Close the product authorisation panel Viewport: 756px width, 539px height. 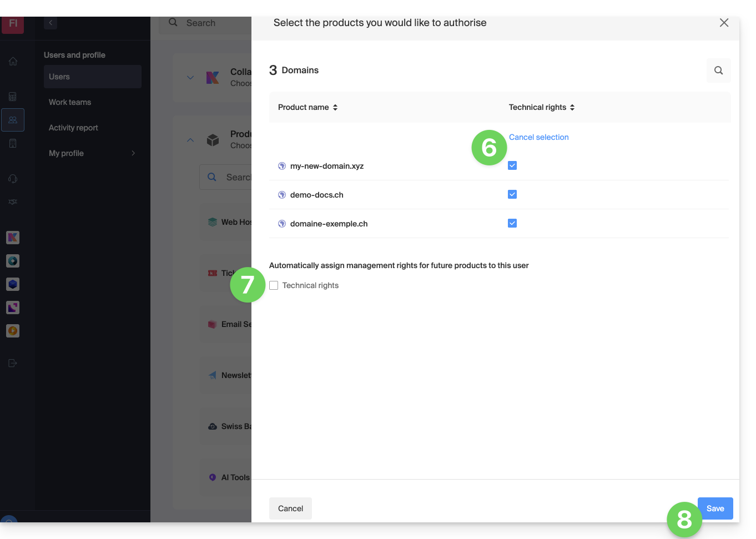[x=724, y=23]
